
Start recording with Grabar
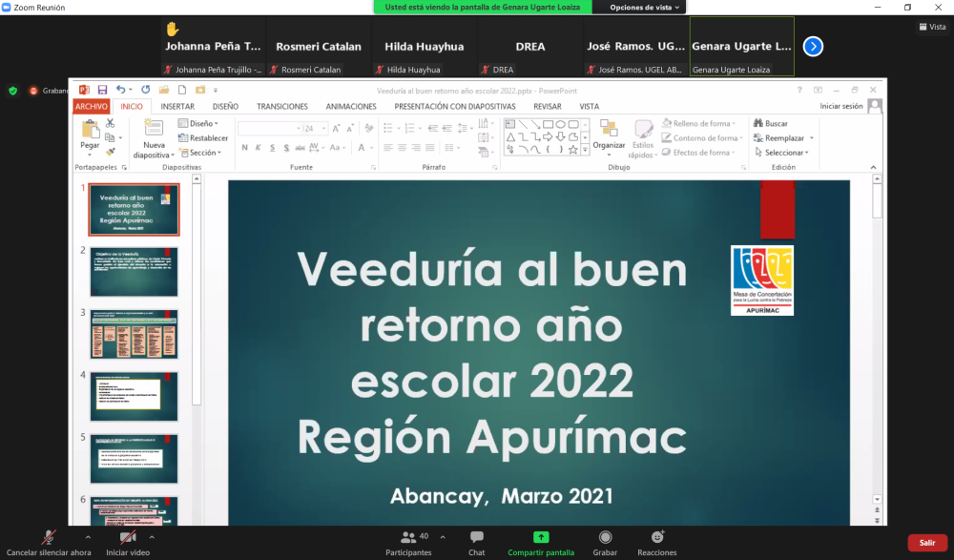pos(605,542)
